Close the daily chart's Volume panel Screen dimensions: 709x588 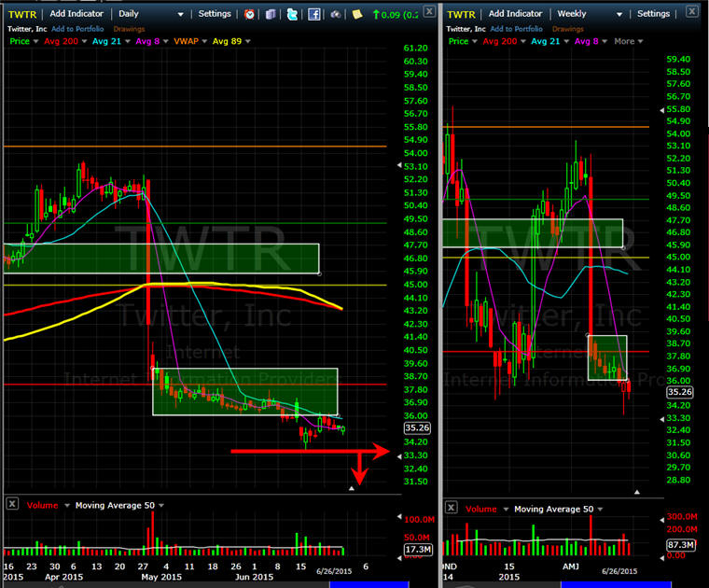tap(12, 504)
